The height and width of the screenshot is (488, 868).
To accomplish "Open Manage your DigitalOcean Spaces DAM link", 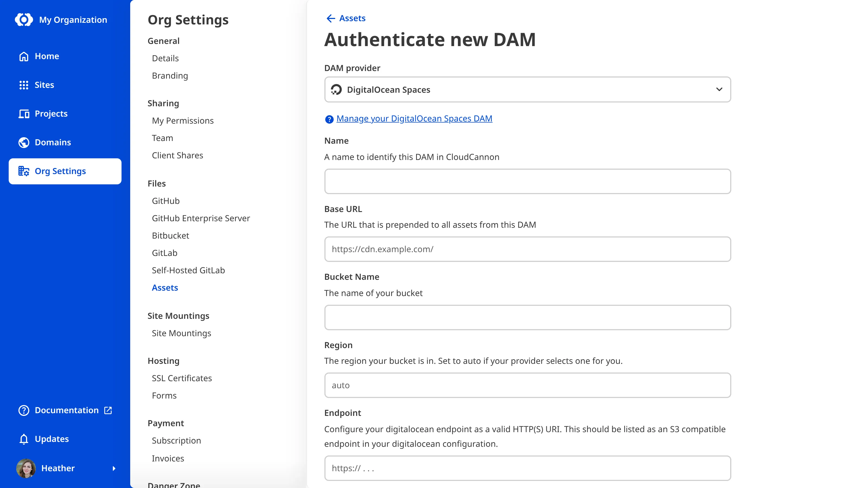I will coord(414,118).
